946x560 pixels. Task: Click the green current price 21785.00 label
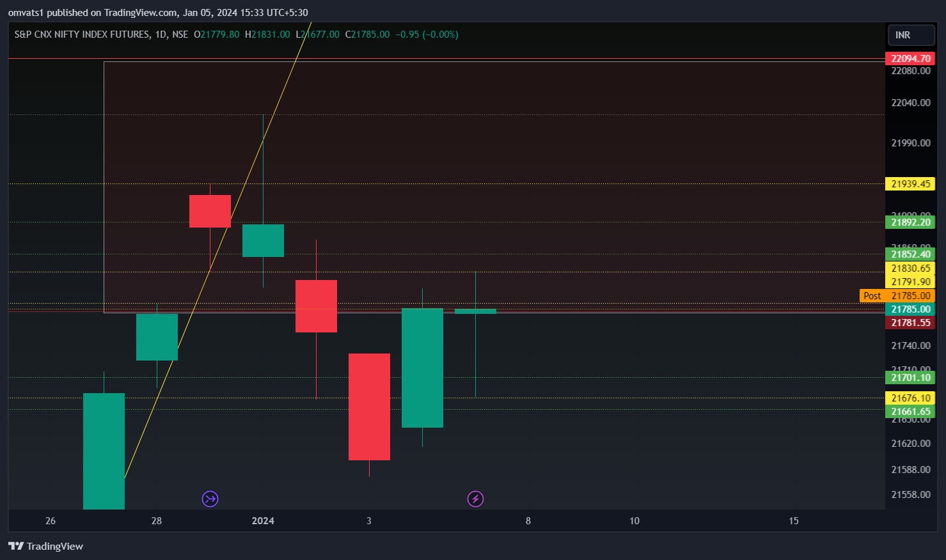pyautogui.click(x=910, y=309)
